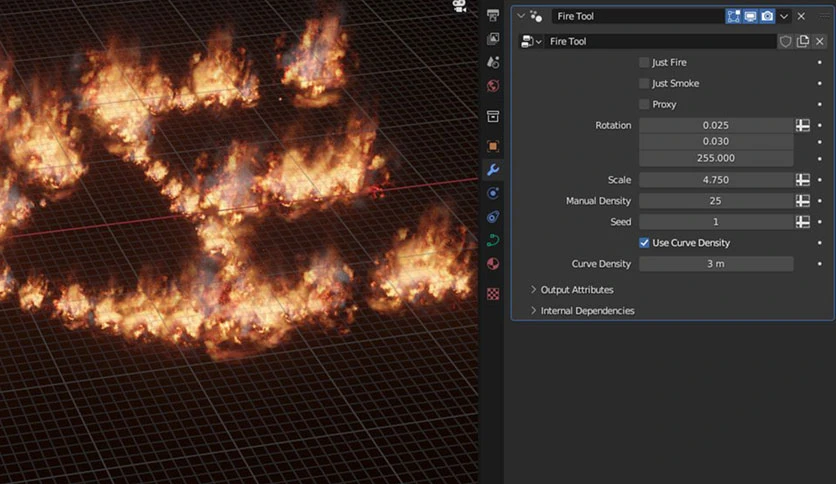Toggle modifier display in render
836x484 pixels.
point(767,16)
